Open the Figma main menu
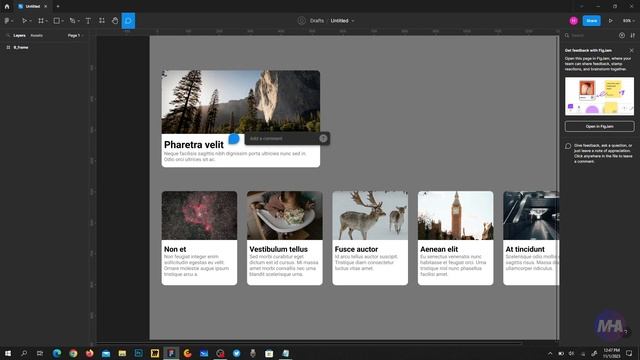 [7, 20]
